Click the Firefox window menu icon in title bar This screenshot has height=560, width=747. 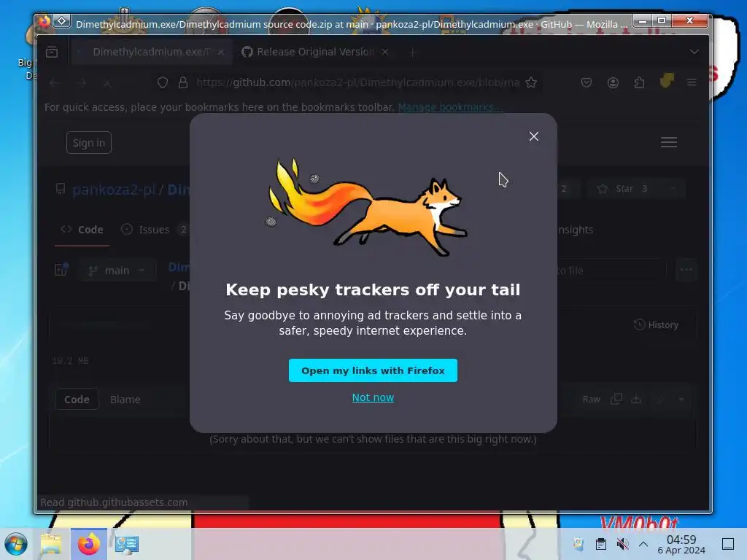pyautogui.click(x=62, y=21)
